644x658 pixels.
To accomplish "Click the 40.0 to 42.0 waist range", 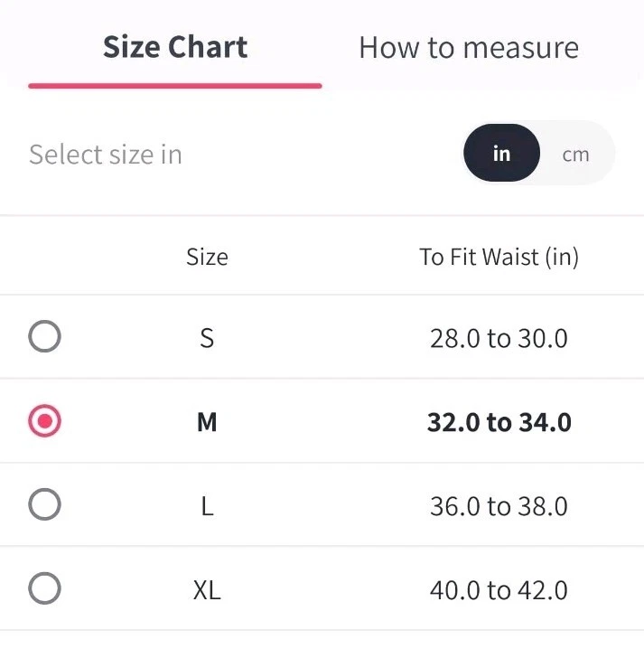I will [x=499, y=591].
